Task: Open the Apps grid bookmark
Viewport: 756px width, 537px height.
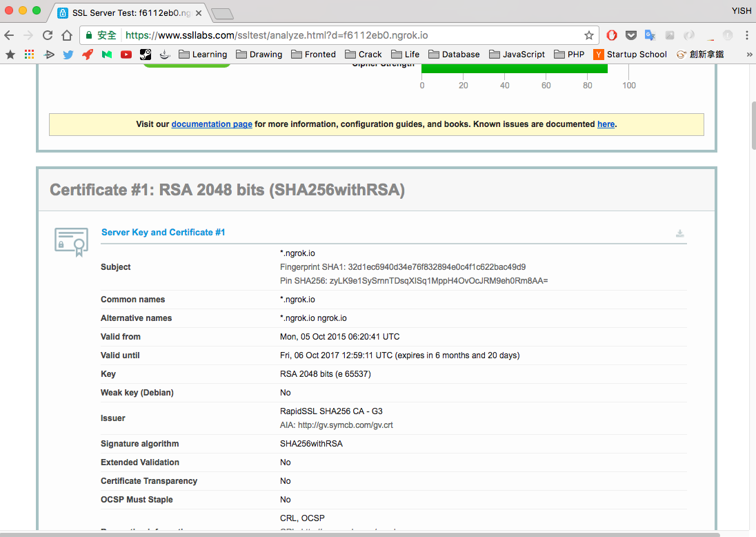Action: click(30, 55)
